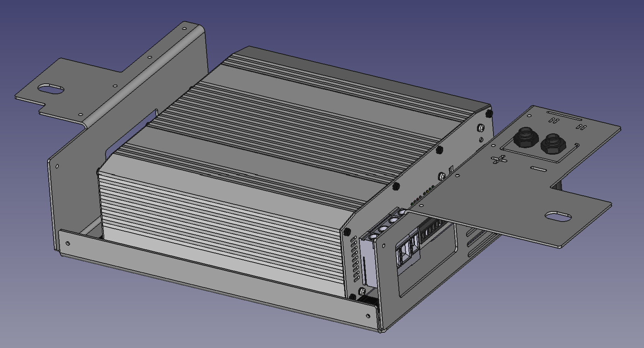Click the vertical ventilation slots on end panel
644x348 pixels.
pos(354,258)
